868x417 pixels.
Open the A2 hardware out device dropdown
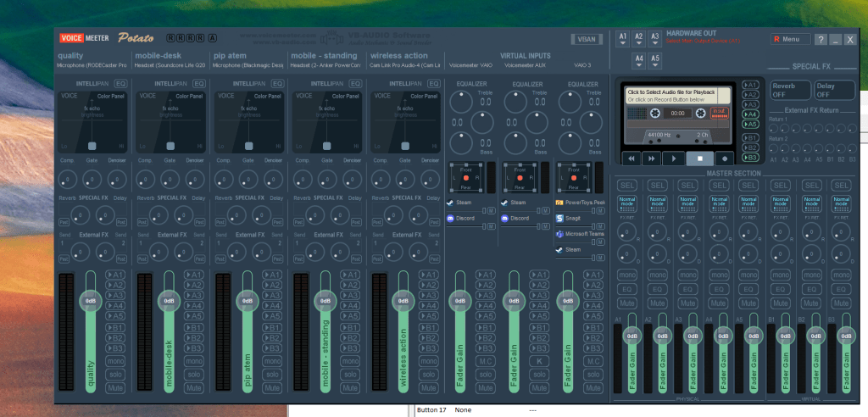tap(639, 39)
